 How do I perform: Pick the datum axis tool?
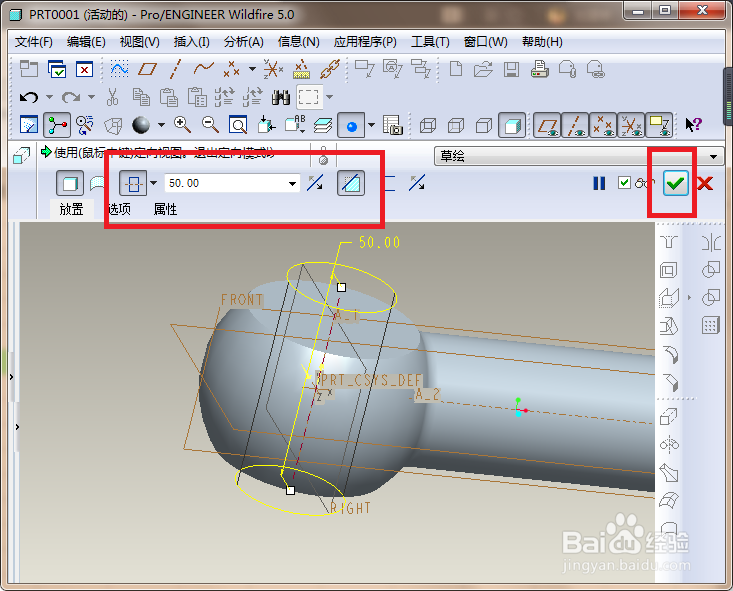coord(175,69)
